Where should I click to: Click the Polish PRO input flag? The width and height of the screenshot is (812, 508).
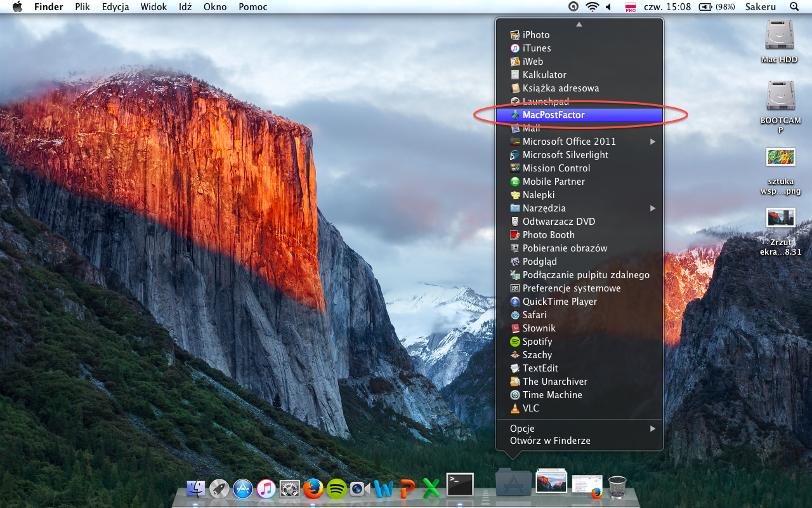(631, 7)
